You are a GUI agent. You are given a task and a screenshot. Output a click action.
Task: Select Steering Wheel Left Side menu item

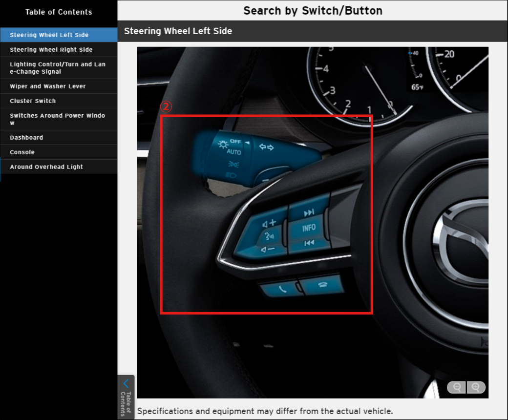coord(59,35)
